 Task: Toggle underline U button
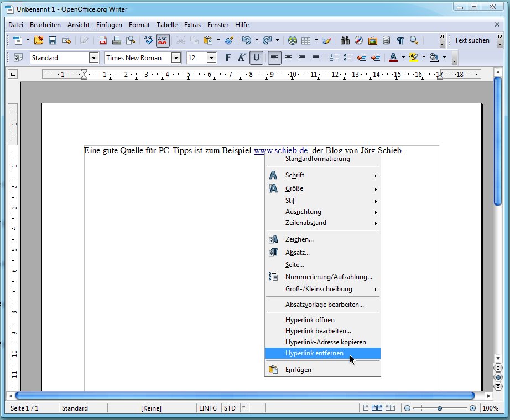pyautogui.click(x=256, y=58)
